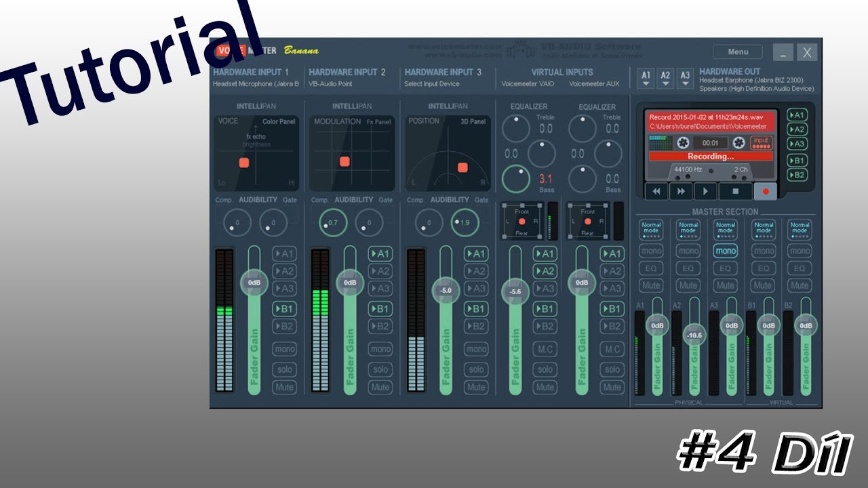The height and width of the screenshot is (488, 868).
Task: Mute the master B1 bus
Action: (x=764, y=285)
